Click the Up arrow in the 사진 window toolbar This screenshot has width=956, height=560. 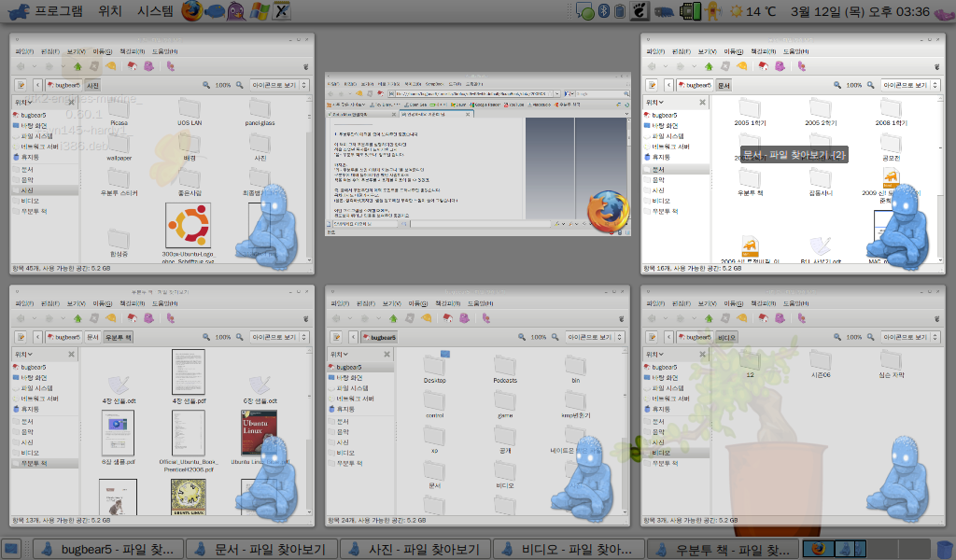(77, 66)
